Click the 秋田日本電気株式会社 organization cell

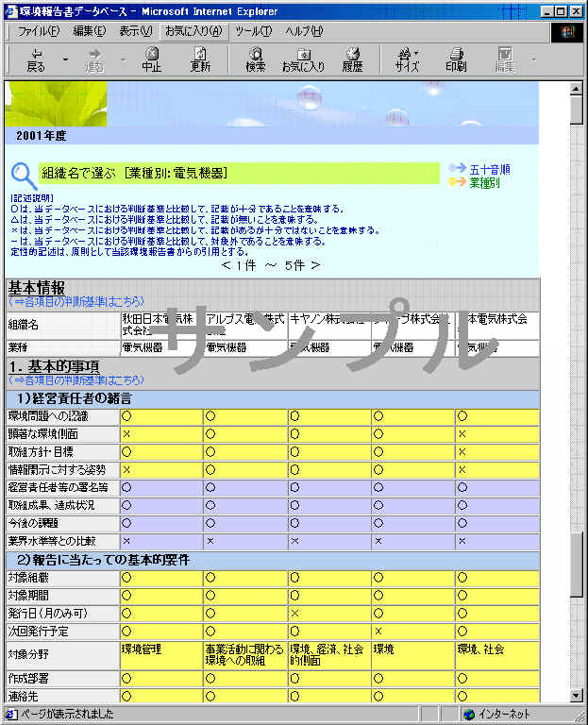(161, 326)
